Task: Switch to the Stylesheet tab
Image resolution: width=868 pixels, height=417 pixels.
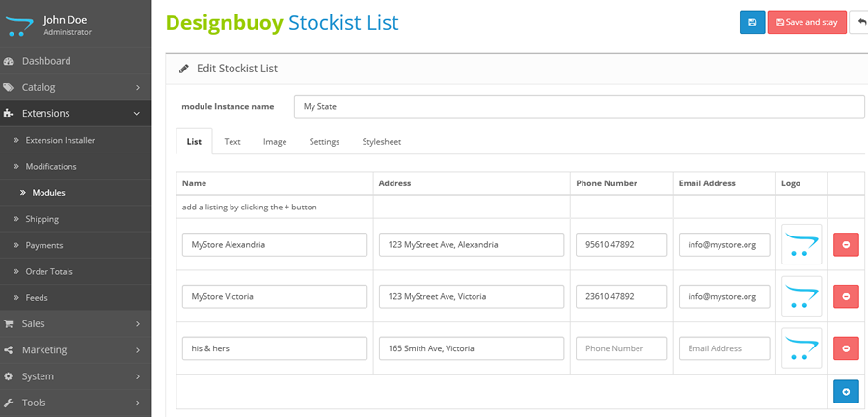Action: [381, 142]
